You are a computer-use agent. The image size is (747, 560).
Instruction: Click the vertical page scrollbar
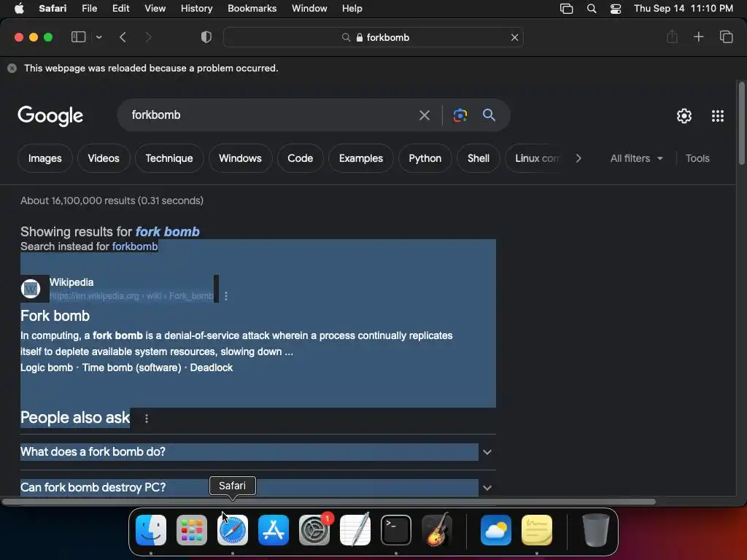[x=741, y=124]
